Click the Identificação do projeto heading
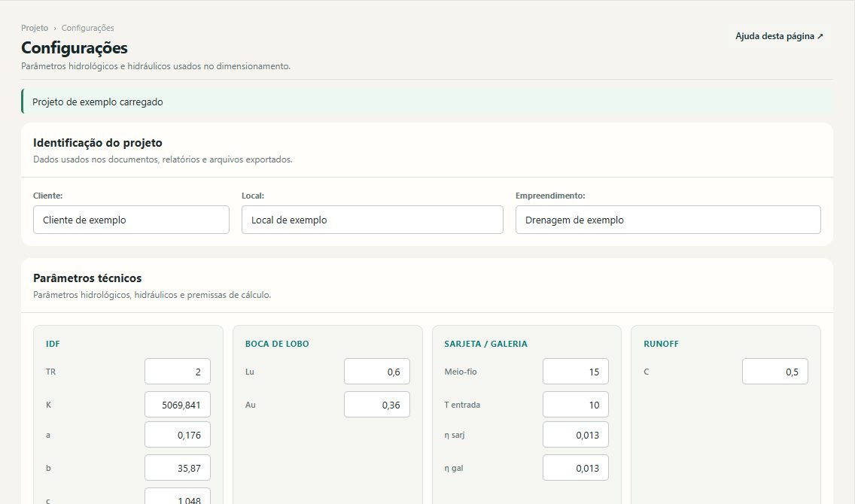 (98, 143)
